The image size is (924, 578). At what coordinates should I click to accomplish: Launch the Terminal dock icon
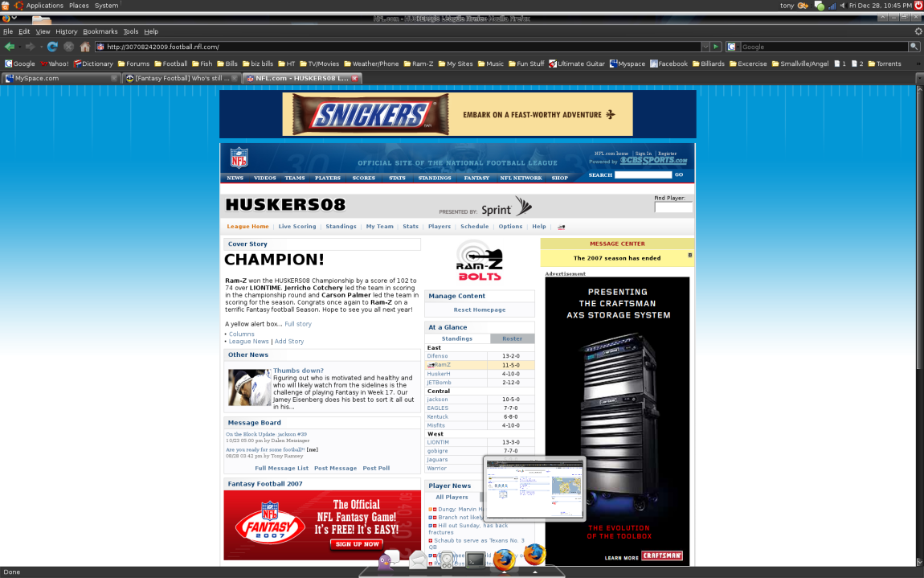(475, 559)
